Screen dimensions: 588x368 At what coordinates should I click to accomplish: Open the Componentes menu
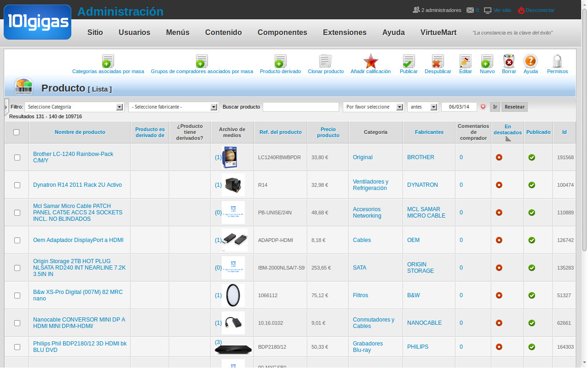pos(282,33)
